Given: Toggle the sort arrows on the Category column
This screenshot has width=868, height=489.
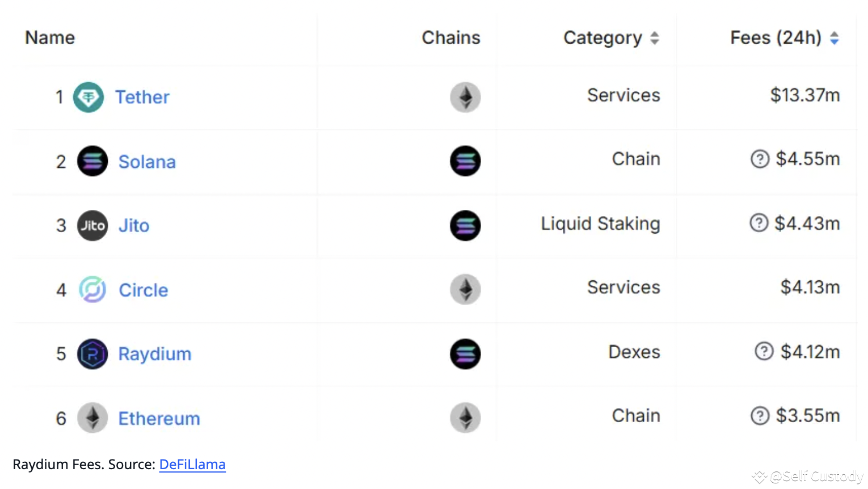Looking at the screenshot, I should click(655, 37).
